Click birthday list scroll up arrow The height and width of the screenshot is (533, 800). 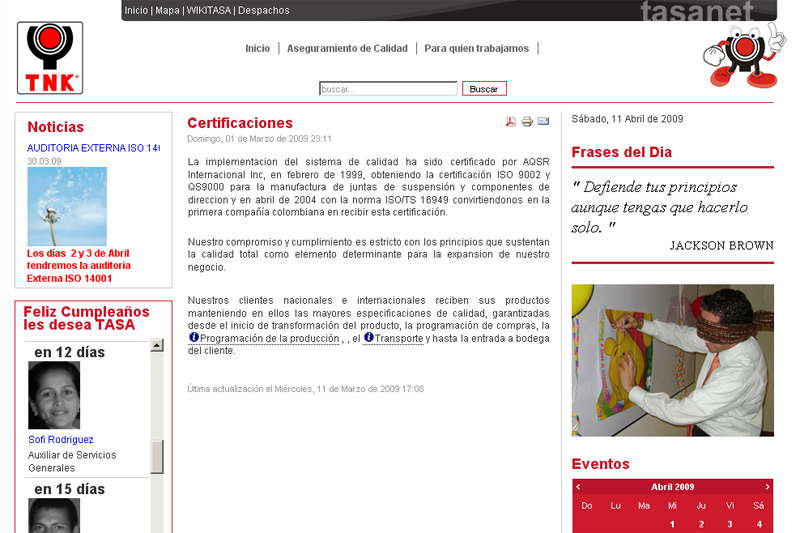point(157,345)
